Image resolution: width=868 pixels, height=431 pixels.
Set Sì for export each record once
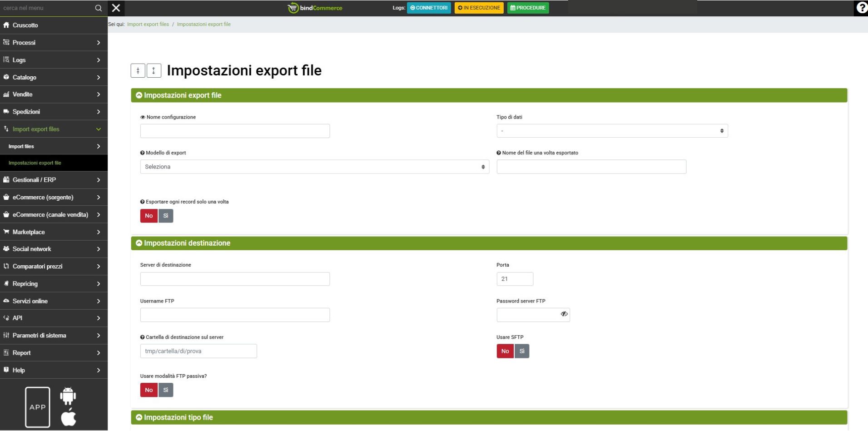click(166, 216)
